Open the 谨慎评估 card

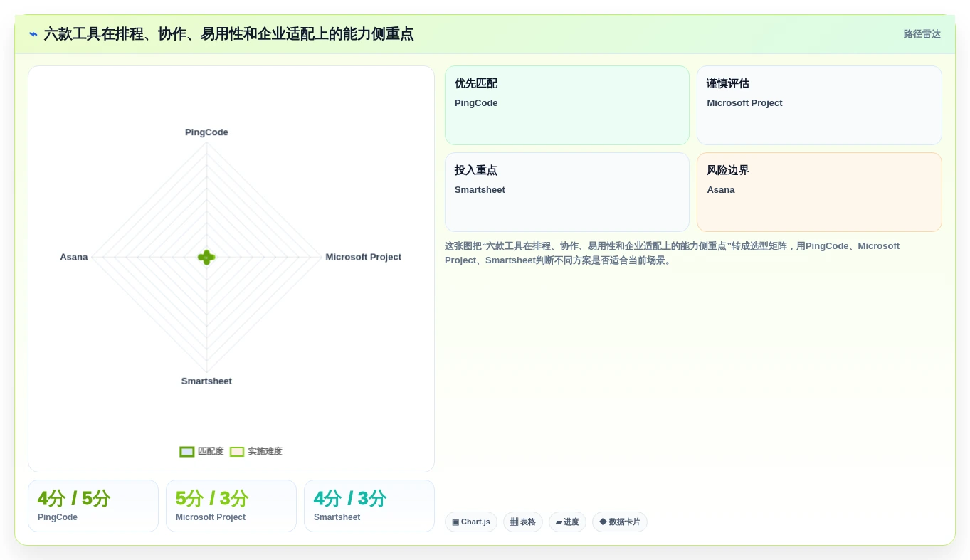(x=819, y=105)
